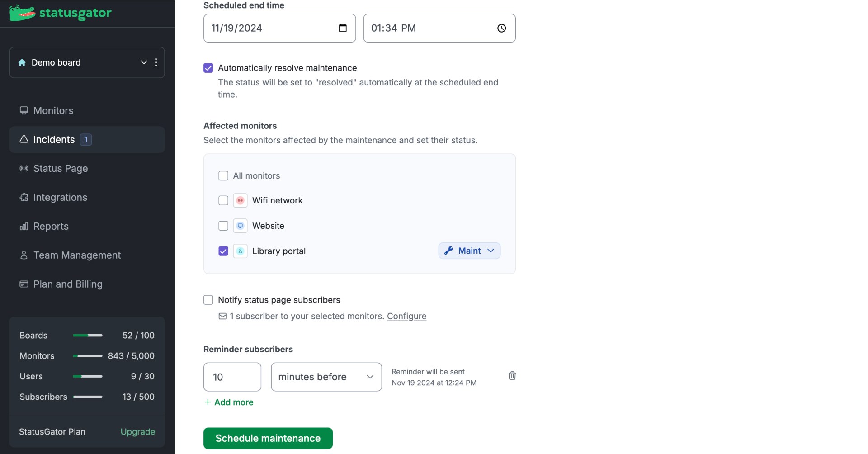Click the reminder number field showing 10
The width and height of the screenshot is (868, 454).
232,377
